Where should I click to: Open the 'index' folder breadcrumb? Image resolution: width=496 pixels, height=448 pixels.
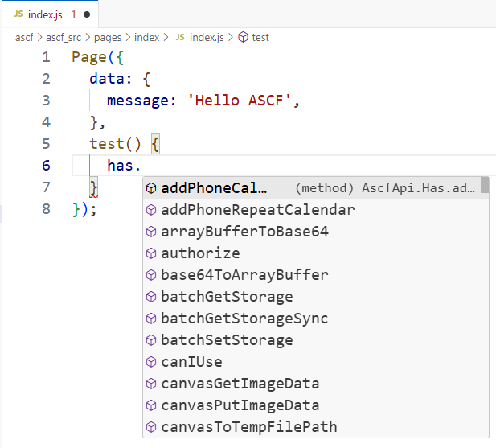[x=147, y=38]
